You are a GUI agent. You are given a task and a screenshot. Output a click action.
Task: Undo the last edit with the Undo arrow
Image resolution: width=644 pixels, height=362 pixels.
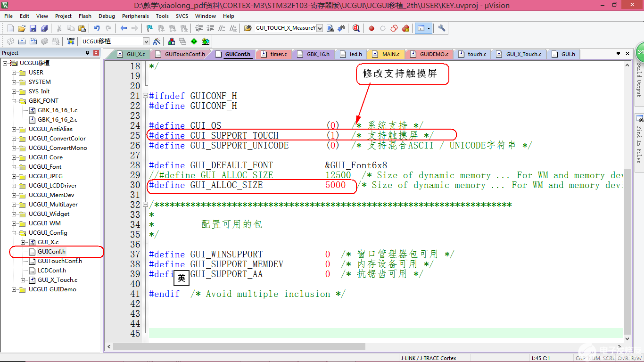tap(97, 28)
